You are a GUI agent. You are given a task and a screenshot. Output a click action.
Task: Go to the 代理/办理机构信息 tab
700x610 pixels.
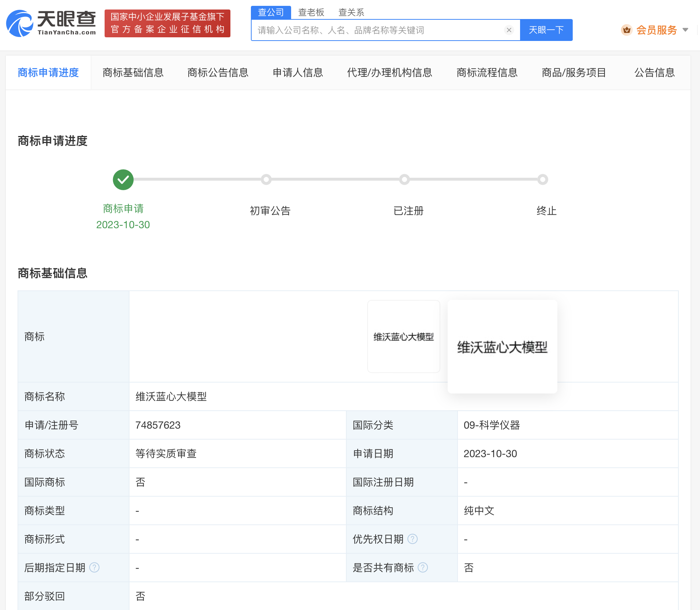click(389, 72)
